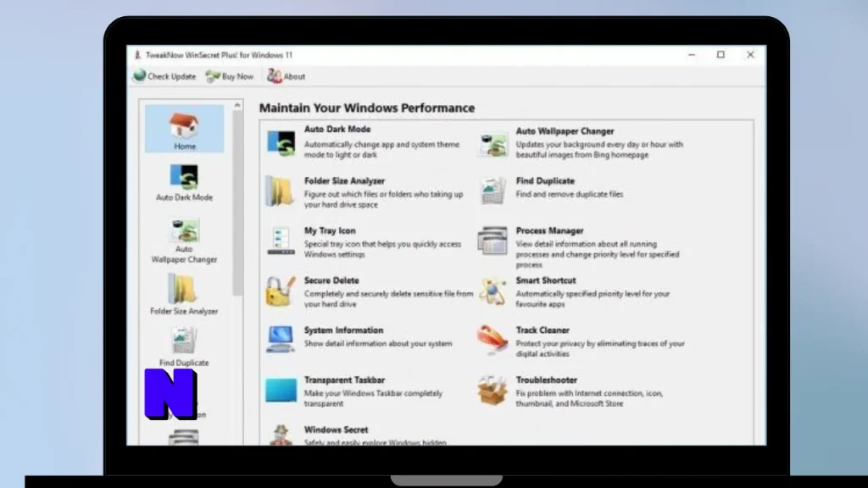The height and width of the screenshot is (488, 868).
Task: Open the Auto Wallpaper Changer heading link
Action: (565, 131)
